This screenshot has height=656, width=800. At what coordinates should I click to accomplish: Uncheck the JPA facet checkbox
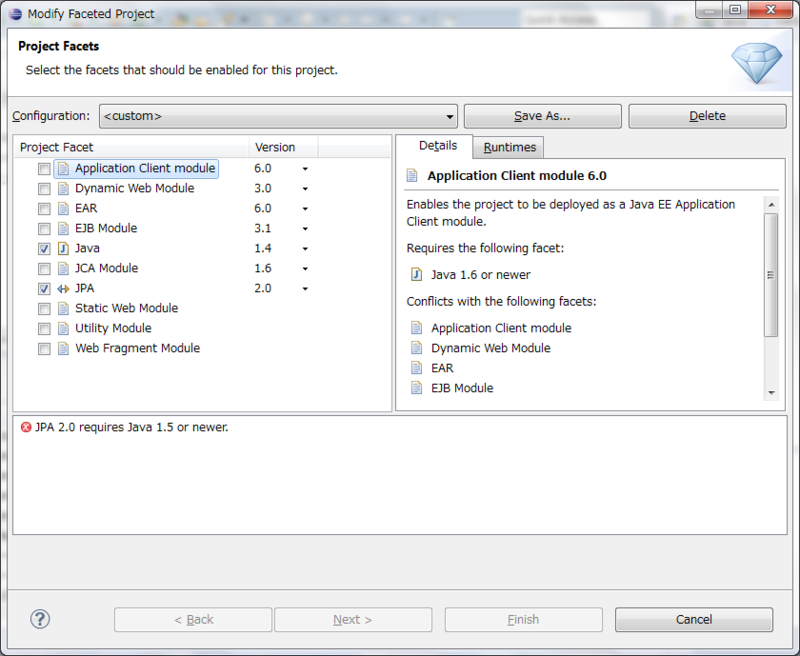click(x=44, y=289)
